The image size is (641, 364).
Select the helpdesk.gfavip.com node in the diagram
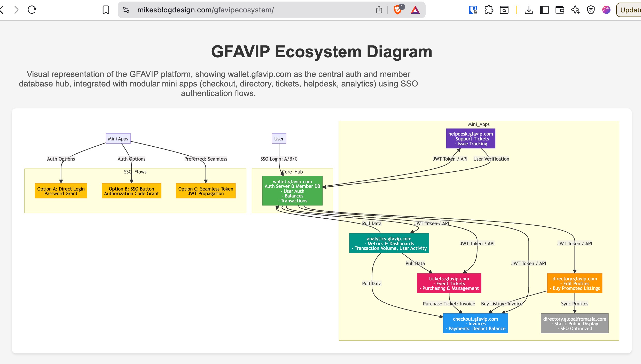pyautogui.click(x=470, y=139)
